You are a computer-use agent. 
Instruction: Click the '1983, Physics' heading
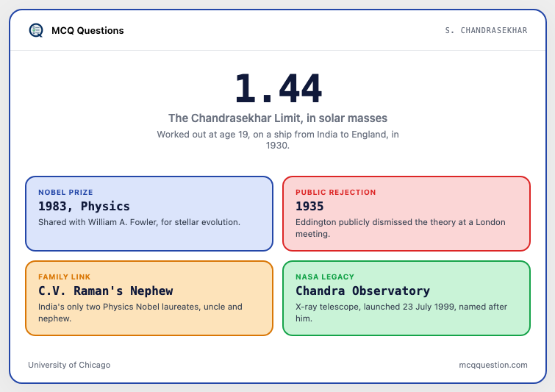coord(84,206)
